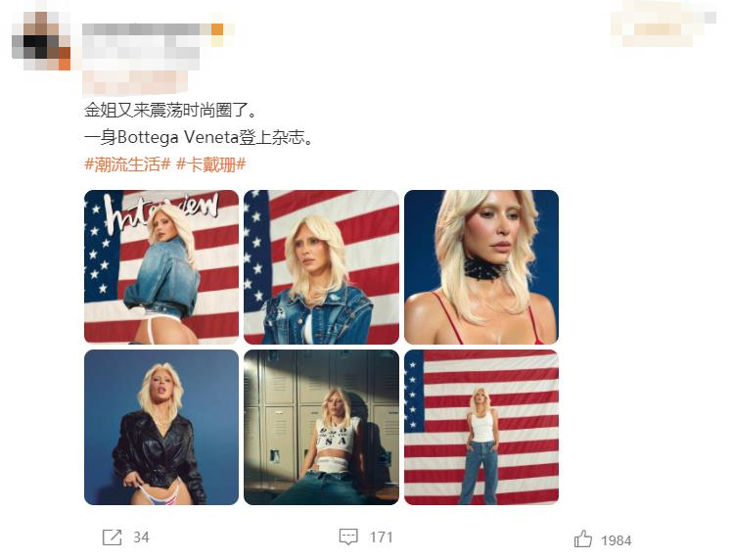Image resolution: width=732 pixels, height=560 pixels.
Task: Click the post text mentioning Bottega Veneta
Action: click(199, 137)
